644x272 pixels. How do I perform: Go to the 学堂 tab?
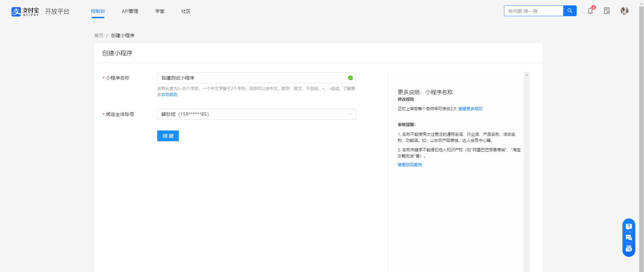pos(160,11)
